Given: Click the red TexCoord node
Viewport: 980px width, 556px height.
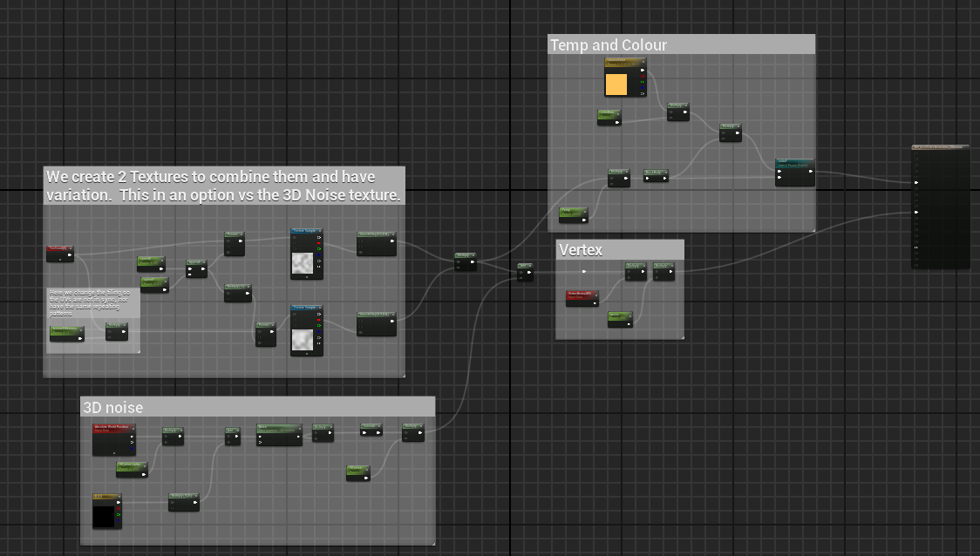Looking at the screenshot, I should pos(59,249).
